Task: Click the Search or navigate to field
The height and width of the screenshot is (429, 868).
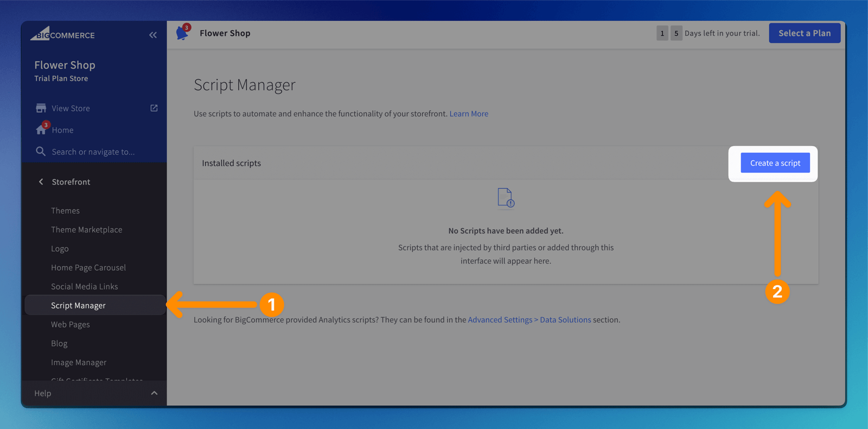Action: (93, 152)
